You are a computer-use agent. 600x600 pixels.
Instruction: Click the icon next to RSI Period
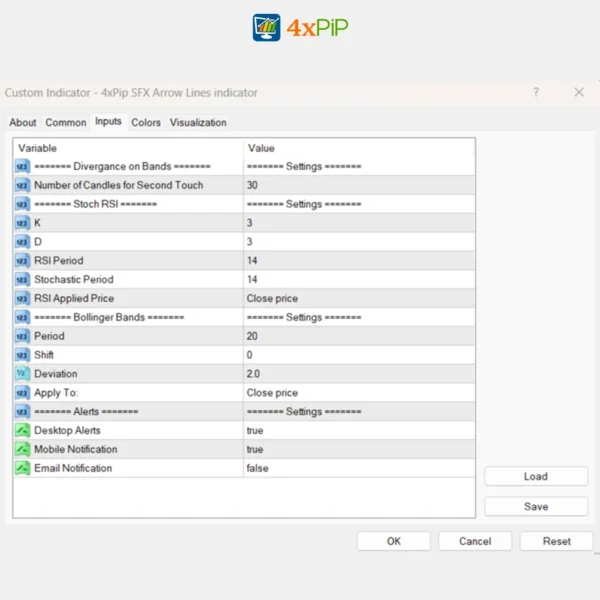(22, 260)
